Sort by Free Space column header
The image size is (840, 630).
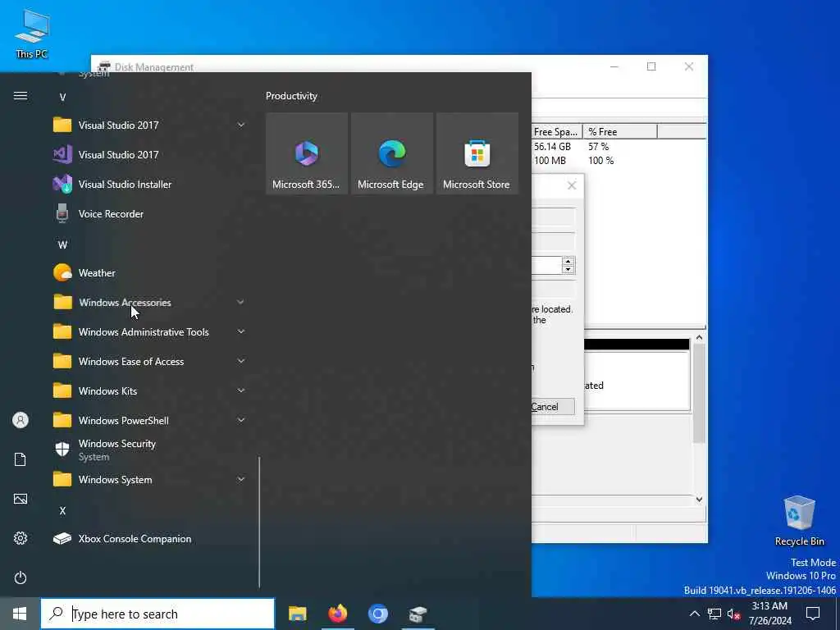(x=557, y=132)
